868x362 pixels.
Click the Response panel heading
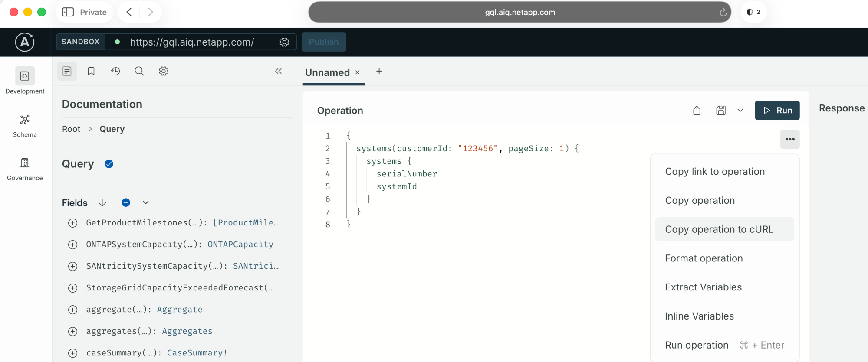pyautogui.click(x=842, y=108)
